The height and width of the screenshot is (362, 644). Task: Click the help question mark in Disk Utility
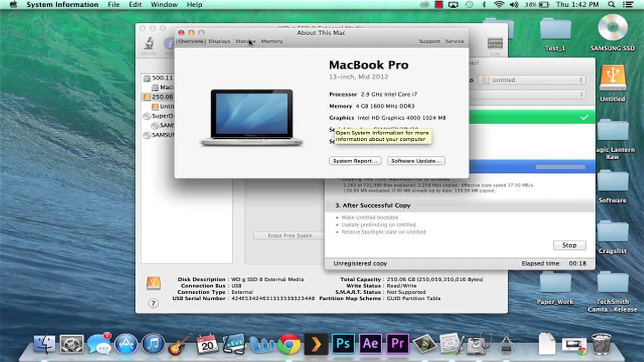(153, 303)
